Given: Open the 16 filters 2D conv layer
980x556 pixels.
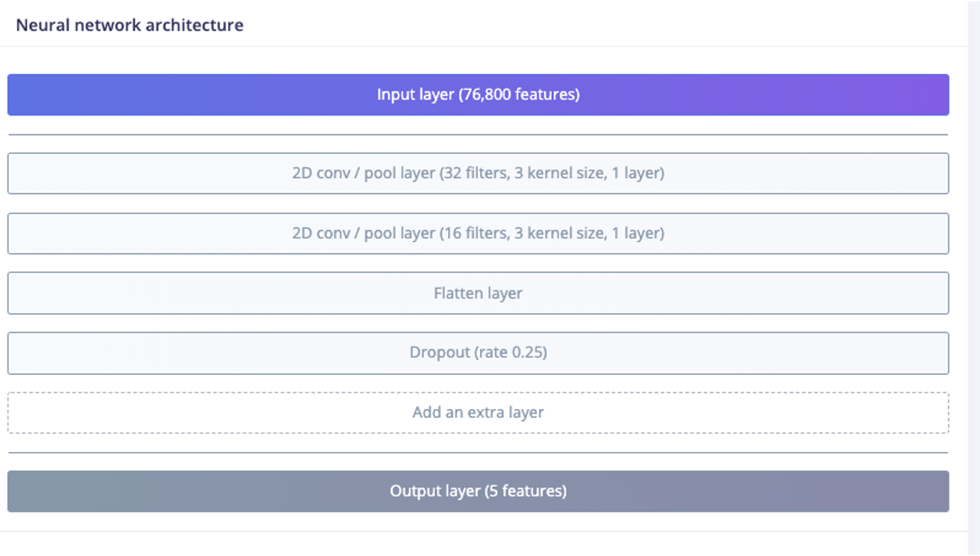Looking at the screenshot, I should point(478,233).
